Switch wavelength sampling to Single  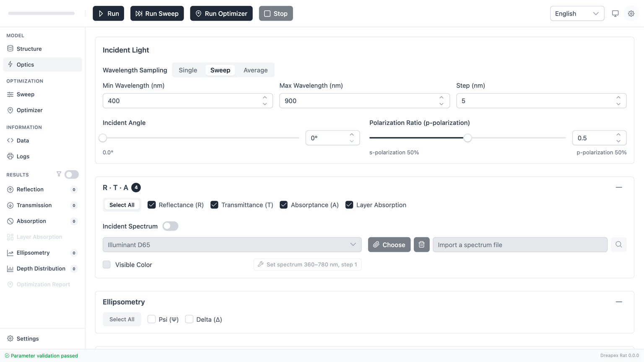[188, 70]
